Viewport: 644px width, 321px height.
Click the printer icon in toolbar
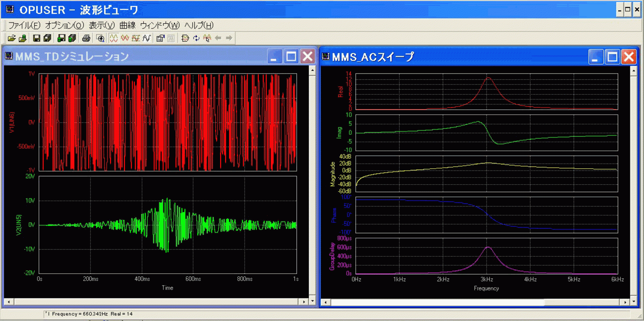coord(86,38)
